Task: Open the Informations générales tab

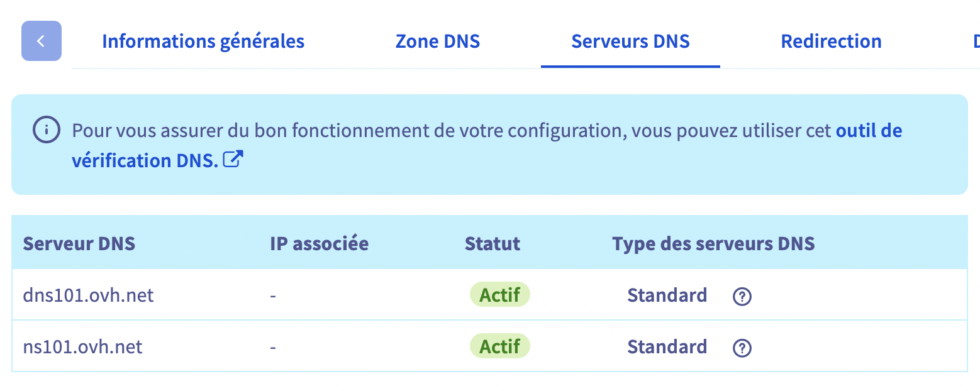Action: [203, 41]
